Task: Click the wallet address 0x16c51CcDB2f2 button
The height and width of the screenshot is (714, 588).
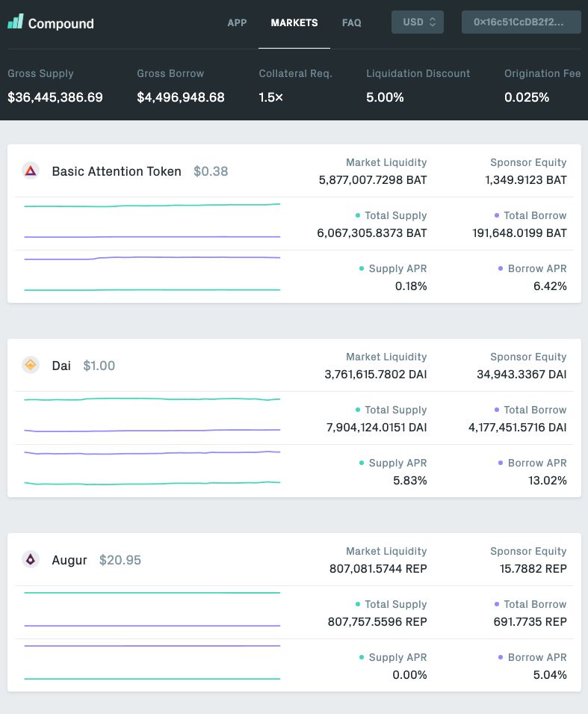Action: 521,22
